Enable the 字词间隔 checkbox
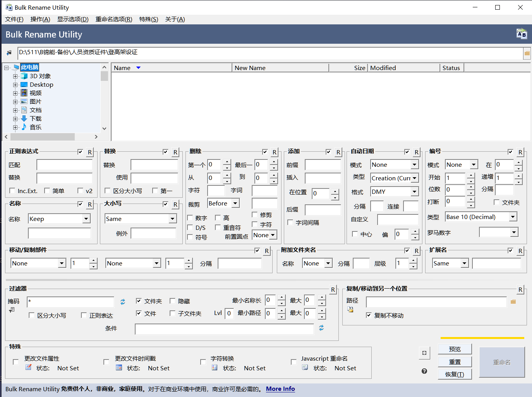This screenshot has width=532, height=397. (x=290, y=222)
